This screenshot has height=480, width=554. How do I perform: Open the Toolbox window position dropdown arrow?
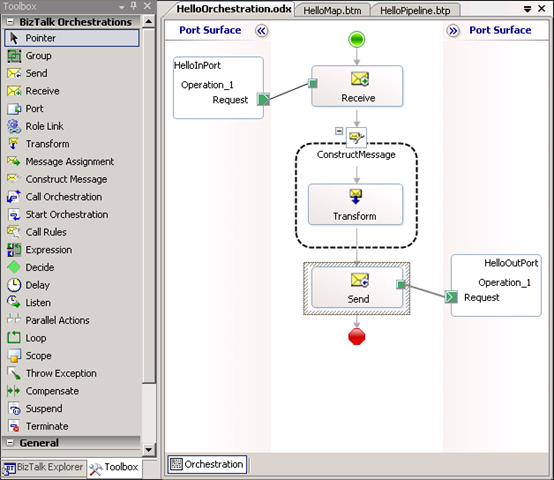point(122,7)
